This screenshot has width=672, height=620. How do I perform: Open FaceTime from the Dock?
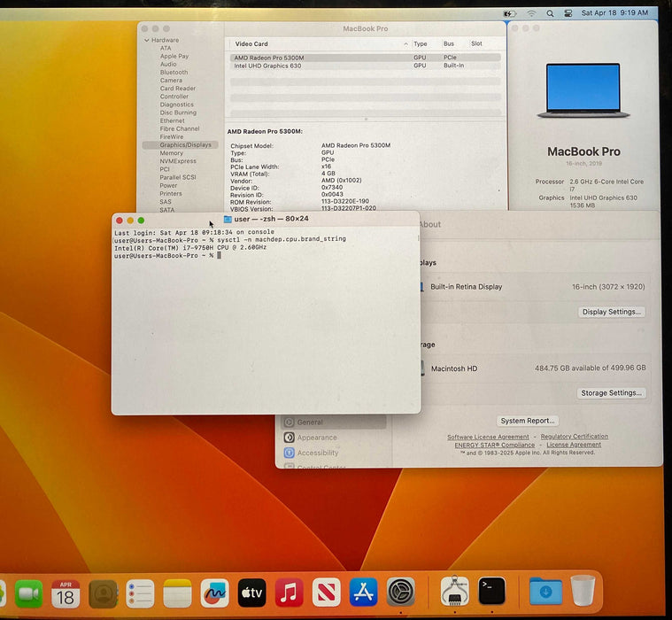tap(28, 593)
